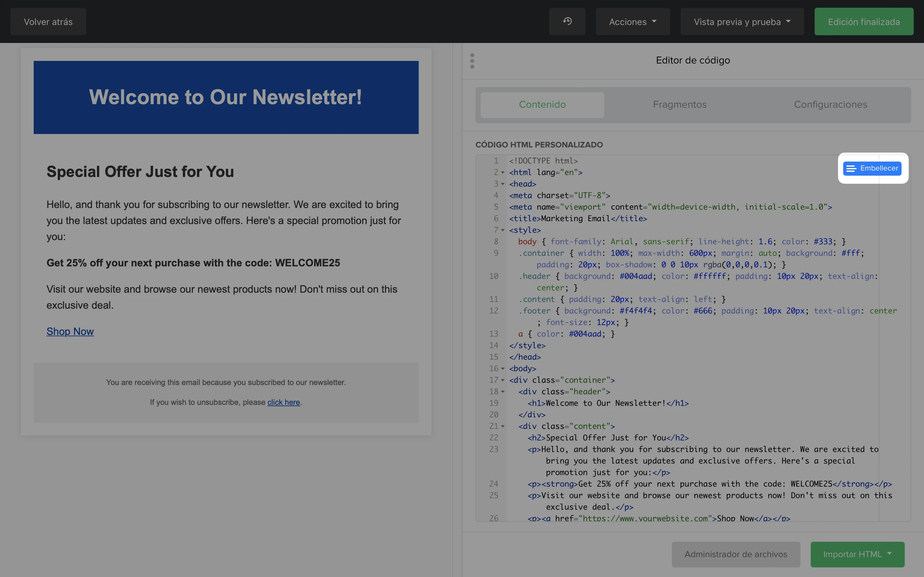Open Vista previa y prueba dropdown

tap(742, 22)
